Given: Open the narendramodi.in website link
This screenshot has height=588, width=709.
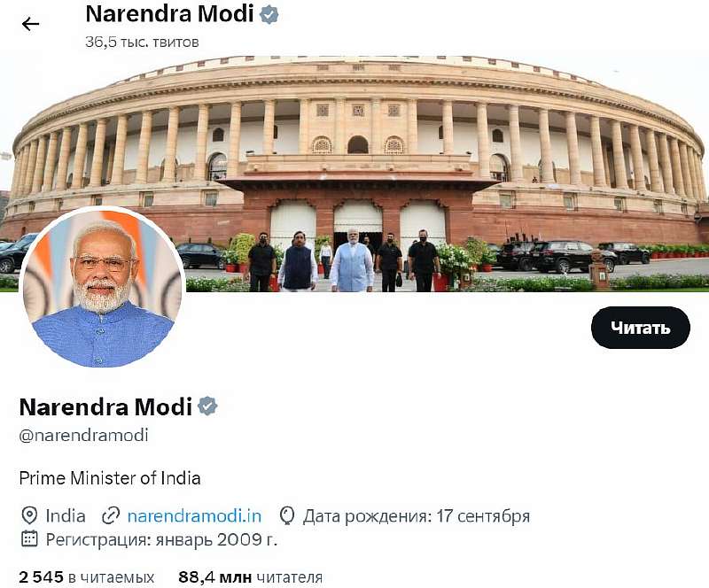Looking at the screenshot, I should pyautogui.click(x=194, y=515).
